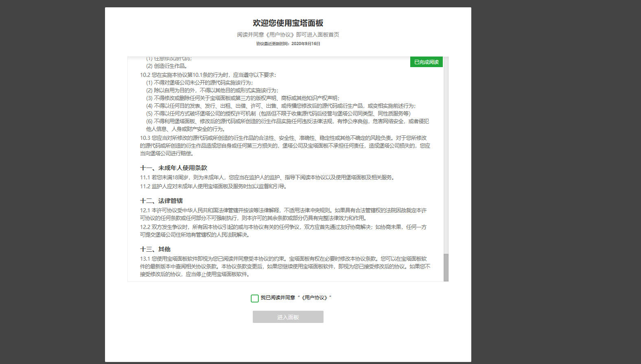Image resolution: width=641 pixels, height=364 pixels.
Task: Click item (6) about violating laws
Action: 287,125
